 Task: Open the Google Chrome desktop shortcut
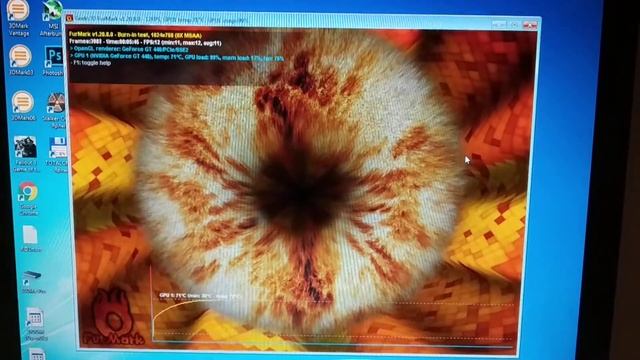click(x=28, y=198)
